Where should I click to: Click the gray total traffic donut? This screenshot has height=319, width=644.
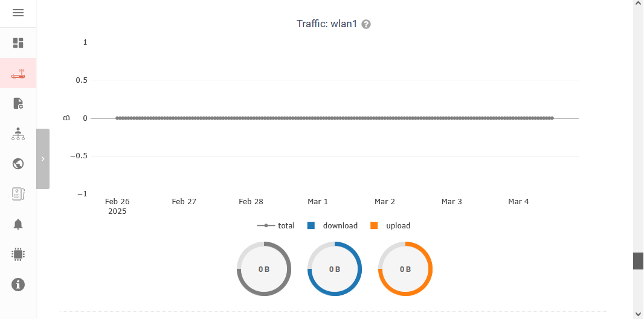point(264,269)
